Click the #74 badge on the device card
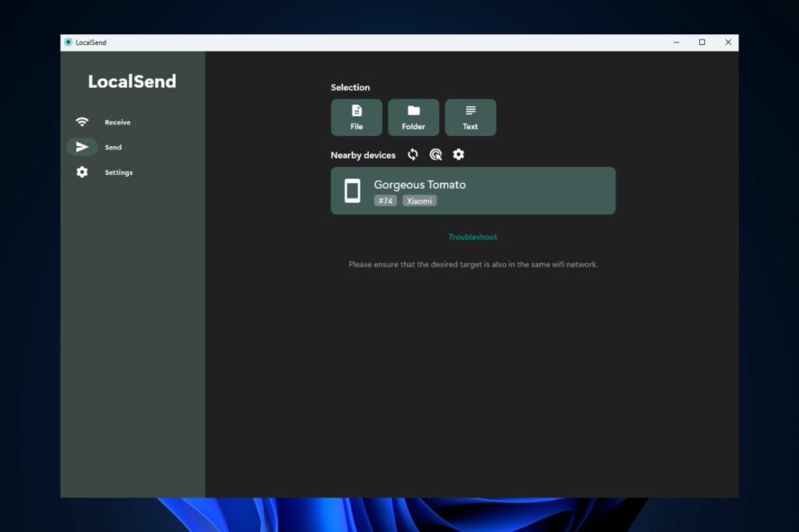The image size is (799, 532). 385,200
